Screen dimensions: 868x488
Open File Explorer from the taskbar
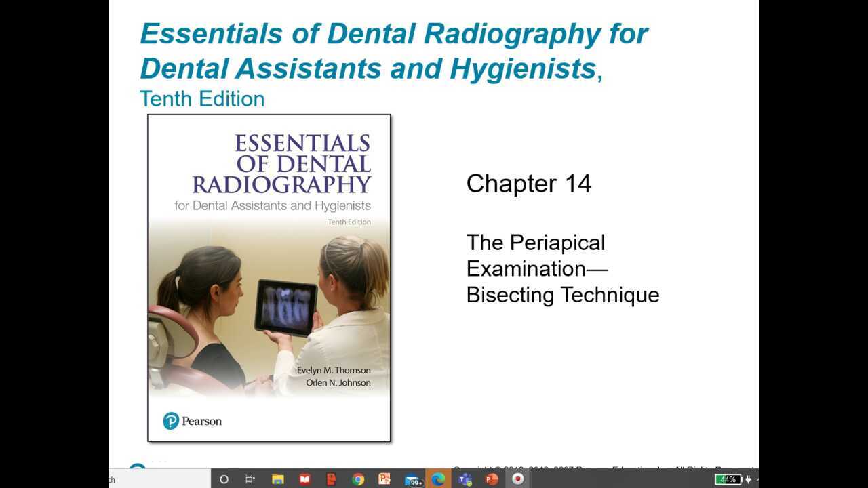277,479
